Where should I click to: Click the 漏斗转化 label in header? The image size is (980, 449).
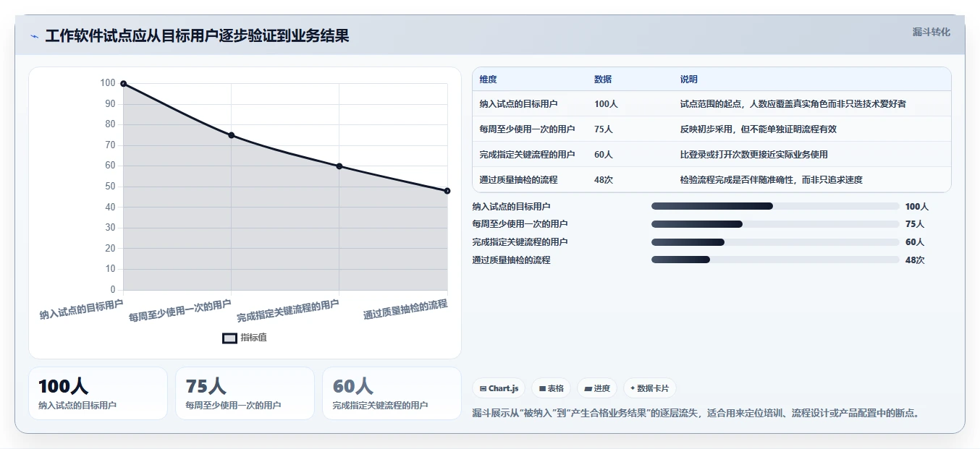[x=931, y=33]
